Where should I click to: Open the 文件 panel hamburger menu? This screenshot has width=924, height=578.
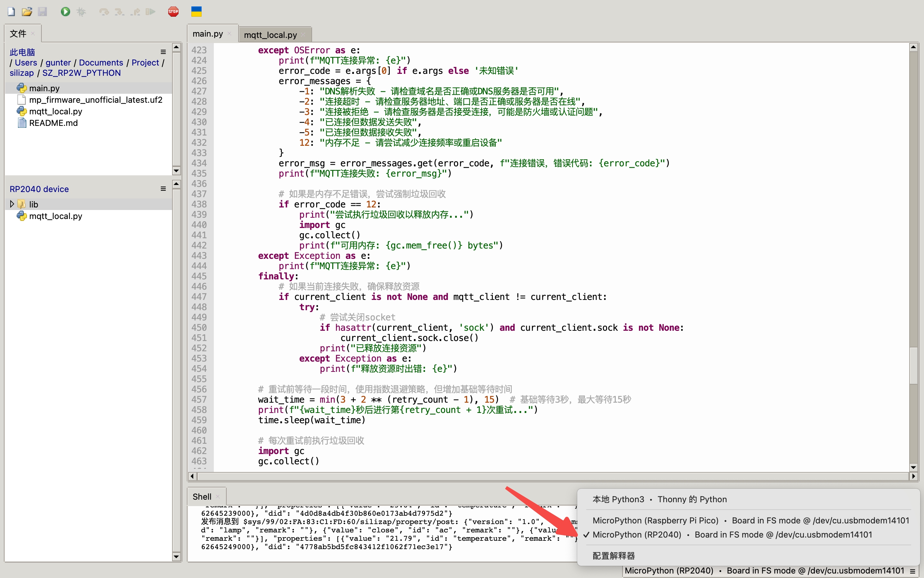pos(163,52)
